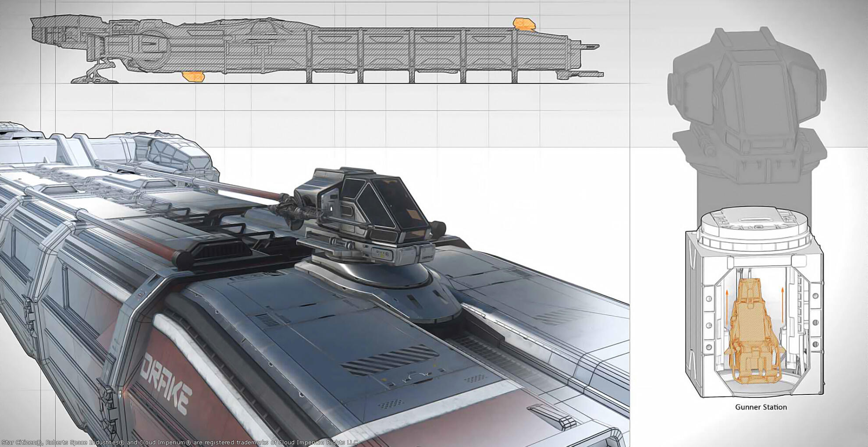Viewport: 868px width, 447px height.
Task: Click the side-view ship blueprint drawing
Action: [x=317, y=50]
